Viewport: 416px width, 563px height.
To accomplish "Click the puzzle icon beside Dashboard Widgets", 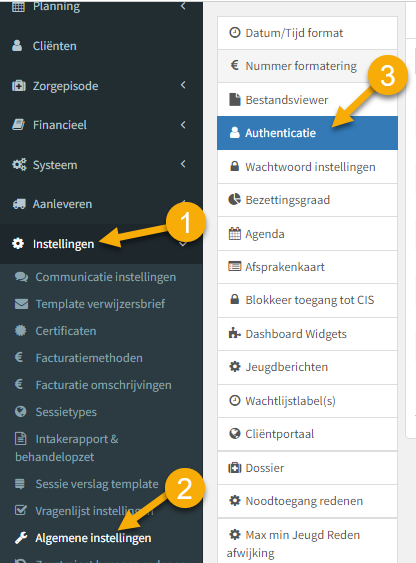I will click(235, 333).
